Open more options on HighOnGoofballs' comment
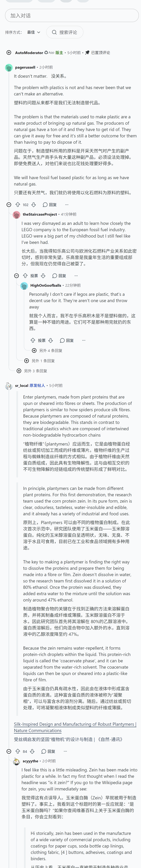This screenshot has width=141, height=868. (x=84, y=340)
